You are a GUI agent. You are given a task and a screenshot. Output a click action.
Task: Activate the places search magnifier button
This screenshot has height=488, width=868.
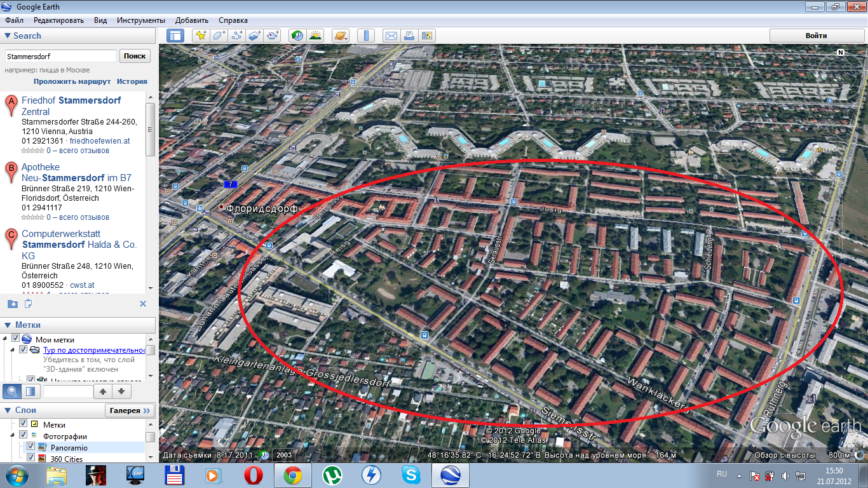(11, 391)
